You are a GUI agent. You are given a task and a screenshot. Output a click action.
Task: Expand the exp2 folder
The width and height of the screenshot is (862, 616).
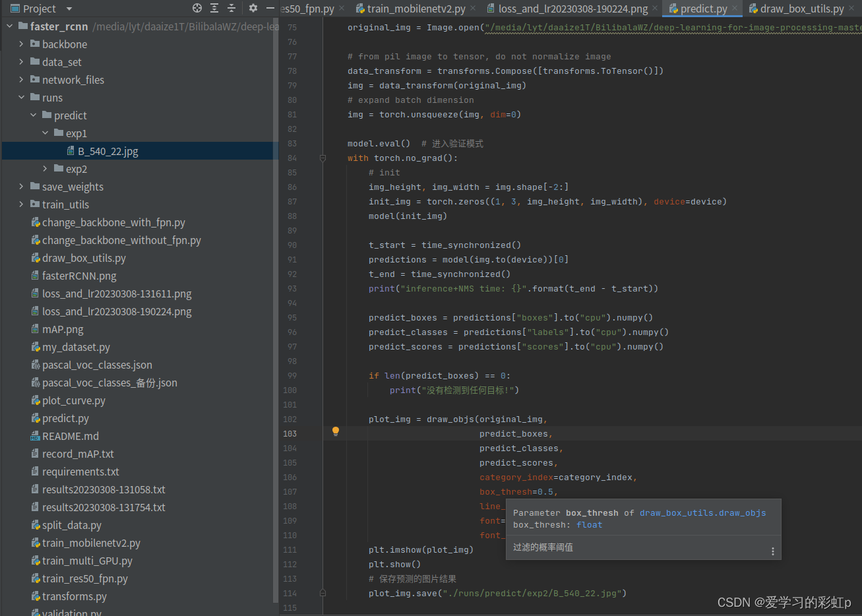point(45,169)
